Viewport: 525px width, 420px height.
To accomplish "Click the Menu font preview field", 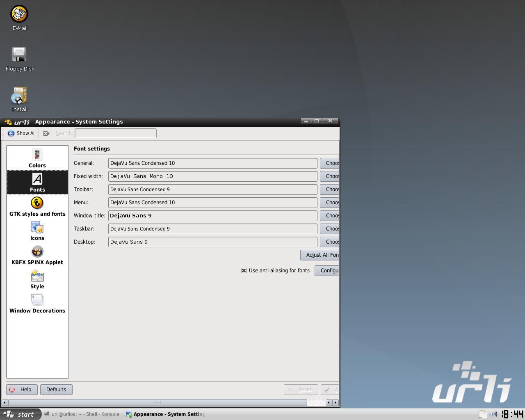I will click(x=213, y=203).
